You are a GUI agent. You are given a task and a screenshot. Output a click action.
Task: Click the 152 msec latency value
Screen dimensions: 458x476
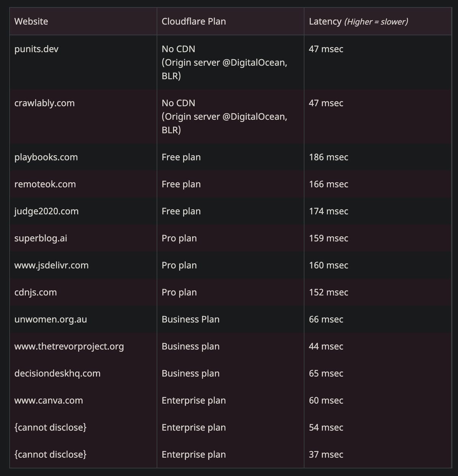[328, 293]
